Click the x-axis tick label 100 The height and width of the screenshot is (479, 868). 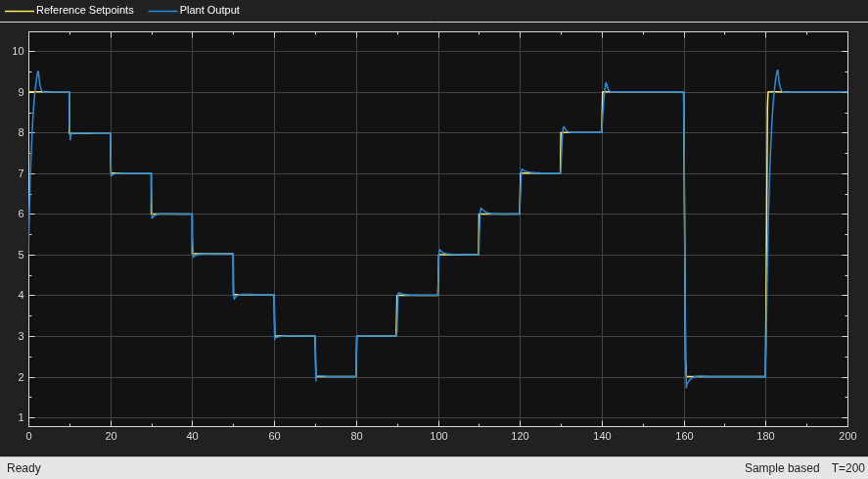click(x=438, y=436)
